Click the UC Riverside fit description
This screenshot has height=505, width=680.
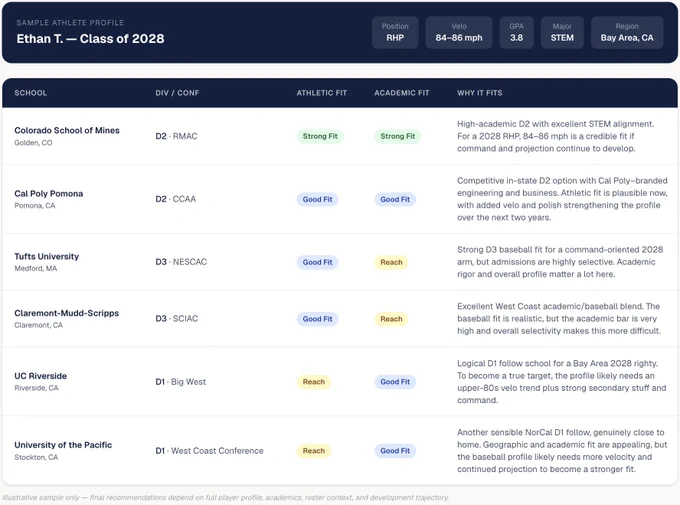[562, 382]
